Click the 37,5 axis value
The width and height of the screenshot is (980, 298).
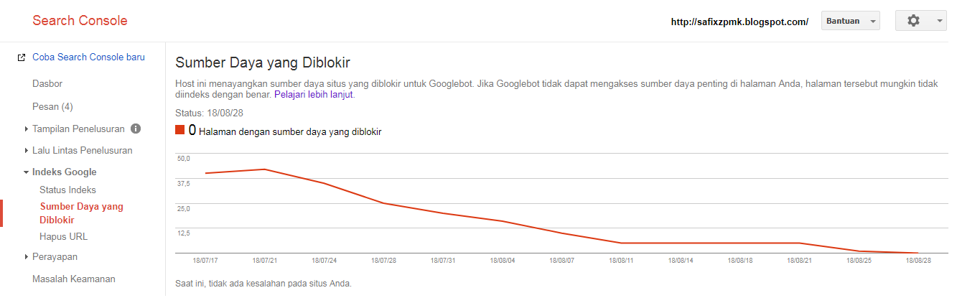click(182, 184)
